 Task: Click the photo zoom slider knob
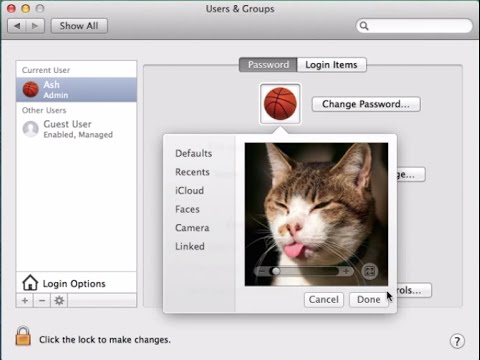click(276, 271)
